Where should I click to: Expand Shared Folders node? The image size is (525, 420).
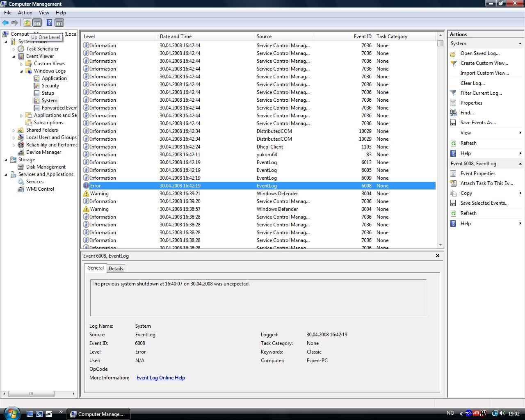(14, 130)
